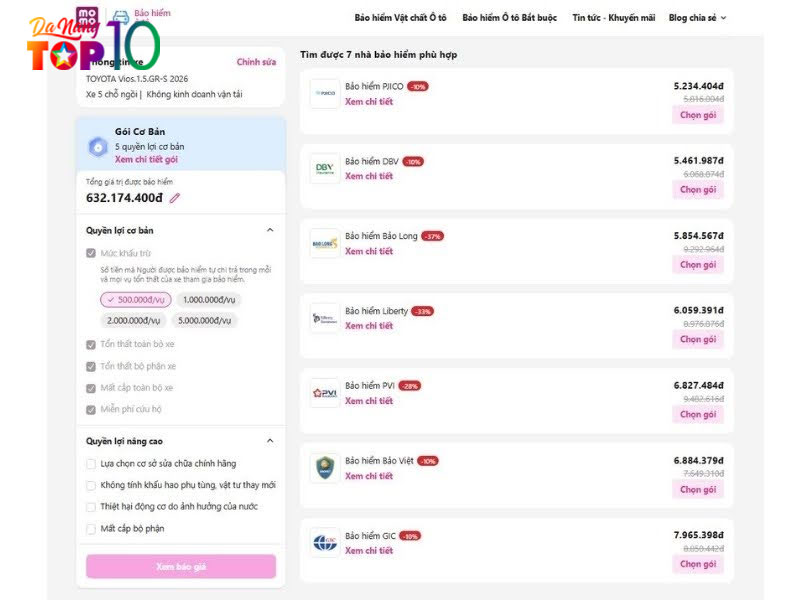This screenshot has width=800, height=600.
Task: Select the 1.000.000đ/vụ deductible option
Action: coord(209,299)
